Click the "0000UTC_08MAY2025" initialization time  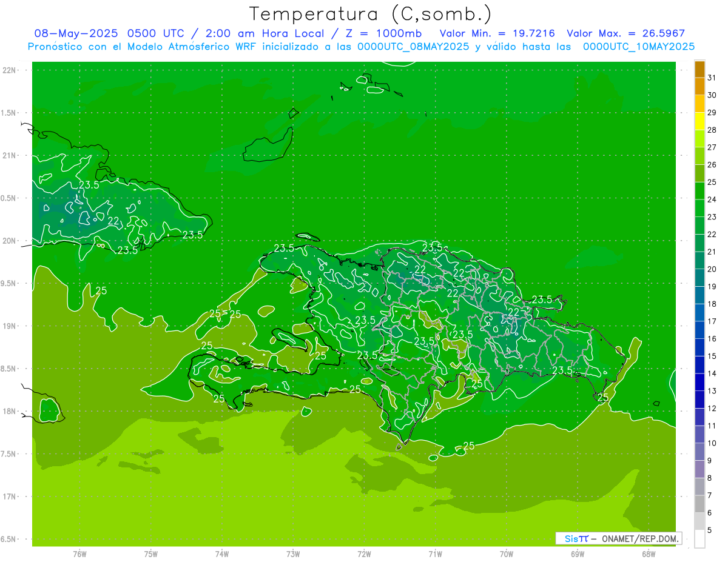click(x=414, y=46)
